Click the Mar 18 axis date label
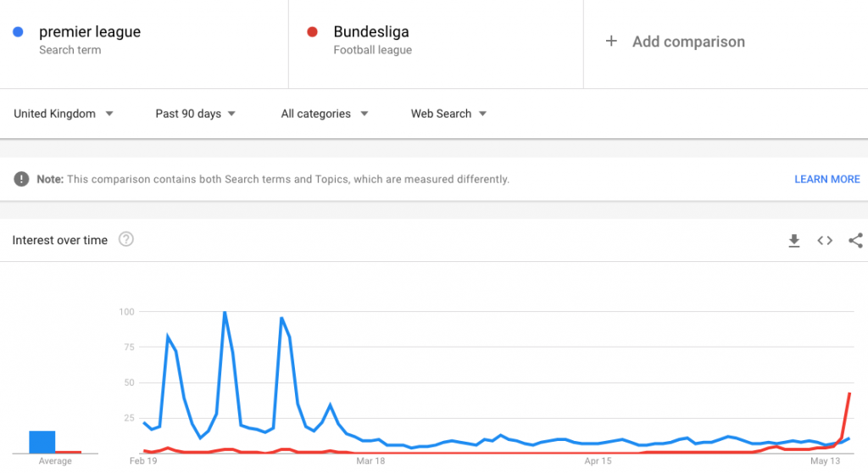Viewport: 868px width, 474px height. tap(370, 460)
